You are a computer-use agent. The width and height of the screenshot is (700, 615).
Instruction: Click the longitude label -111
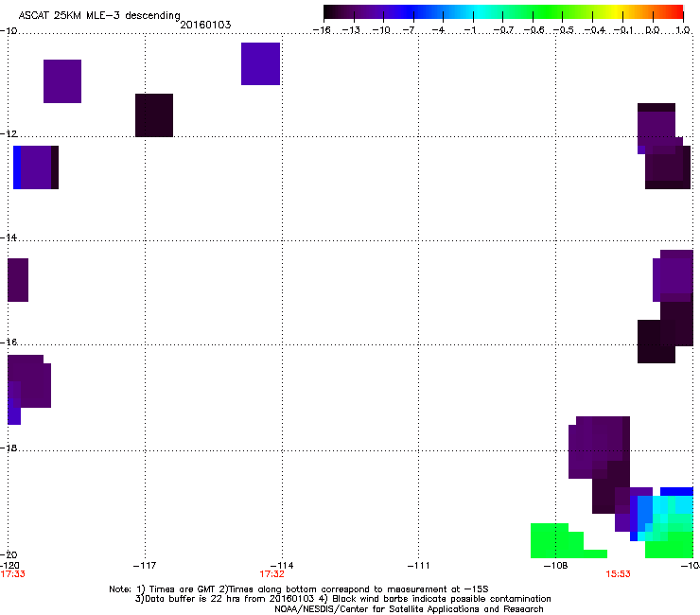419,566
